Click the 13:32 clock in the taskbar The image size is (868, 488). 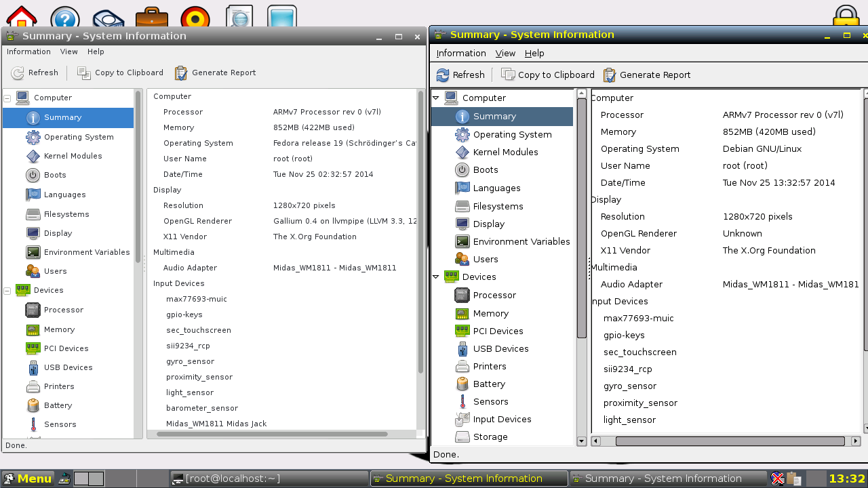pyautogui.click(x=847, y=479)
